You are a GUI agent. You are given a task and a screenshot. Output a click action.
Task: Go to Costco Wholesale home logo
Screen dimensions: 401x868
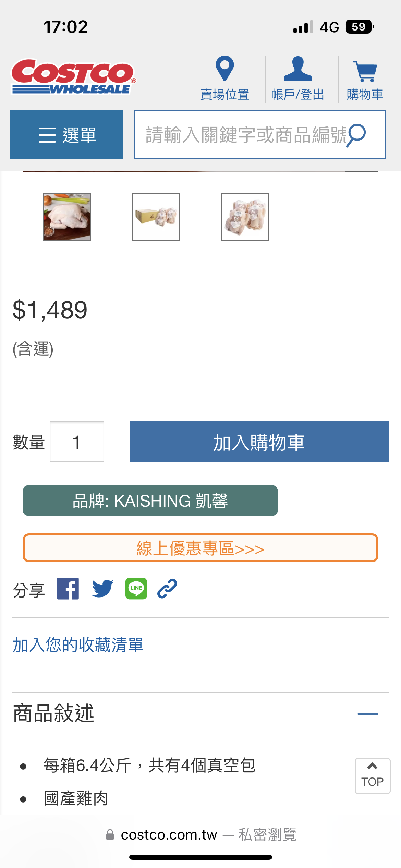74,76
